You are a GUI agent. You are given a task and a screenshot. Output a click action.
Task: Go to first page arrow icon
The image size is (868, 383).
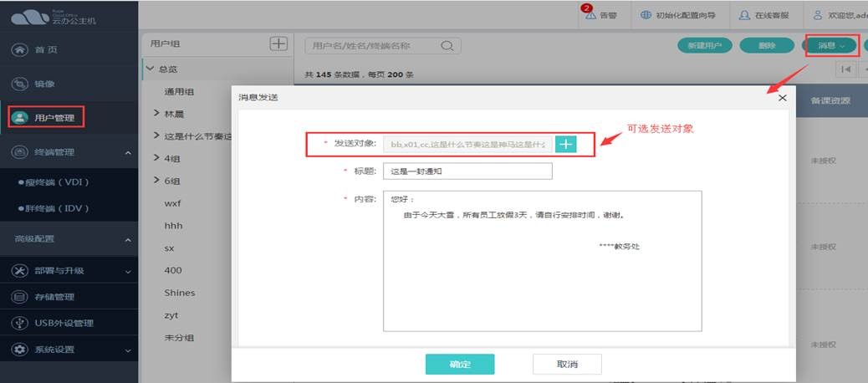click(x=846, y=69)
